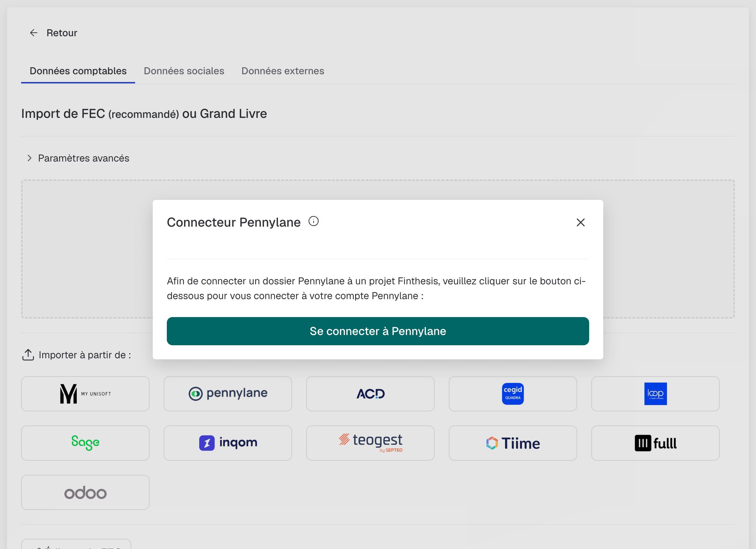Expand the Paramètres avancés section
Image resolution: width=756 pixels, height=549 pixels.
coord(78,158)
